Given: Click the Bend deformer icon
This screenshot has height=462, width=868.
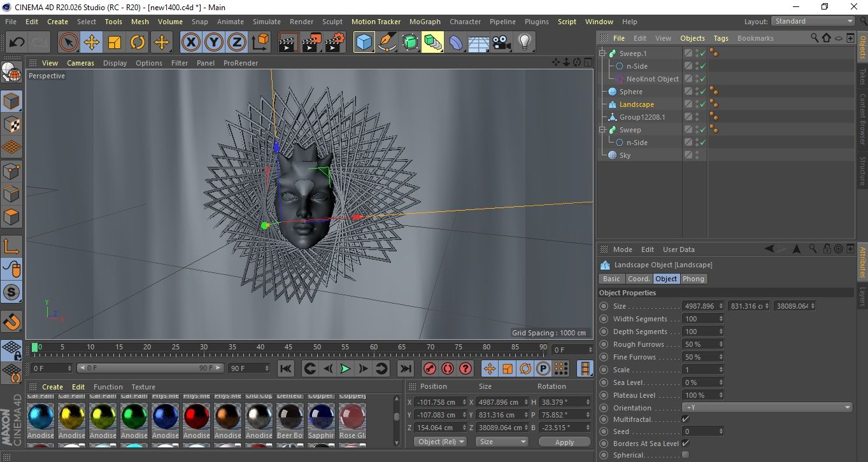Looking at the screenshot, I should [456, 43].
